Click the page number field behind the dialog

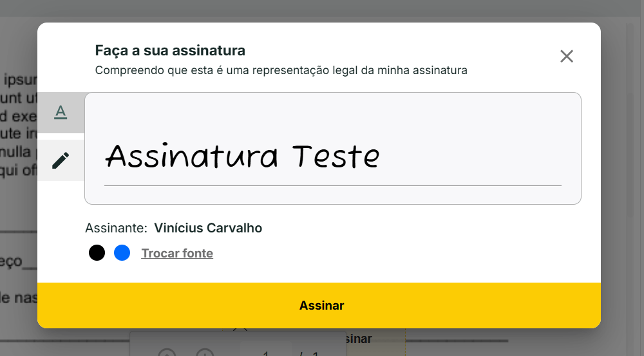(266, 351)
